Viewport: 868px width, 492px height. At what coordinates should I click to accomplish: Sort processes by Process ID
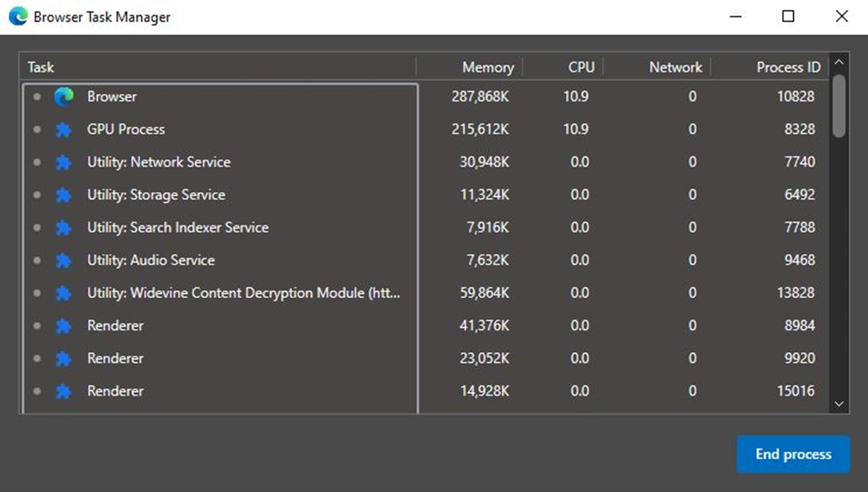tap(788, 67)
